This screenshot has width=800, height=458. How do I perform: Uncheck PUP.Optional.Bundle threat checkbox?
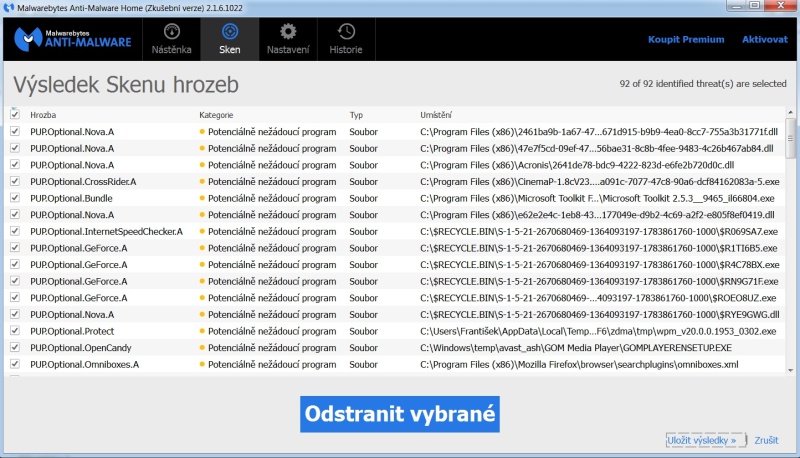(x=15, y=198)
